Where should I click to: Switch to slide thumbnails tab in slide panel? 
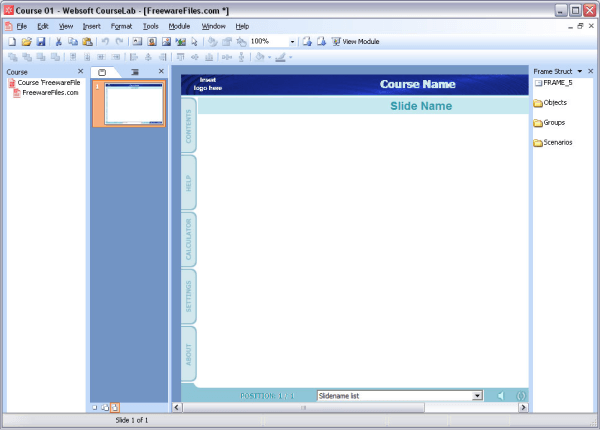coord(102,72)
